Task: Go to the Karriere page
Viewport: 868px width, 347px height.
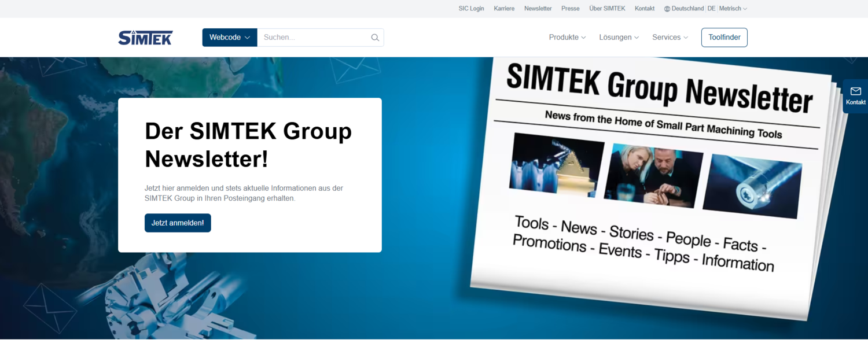Action: [504, 9]
